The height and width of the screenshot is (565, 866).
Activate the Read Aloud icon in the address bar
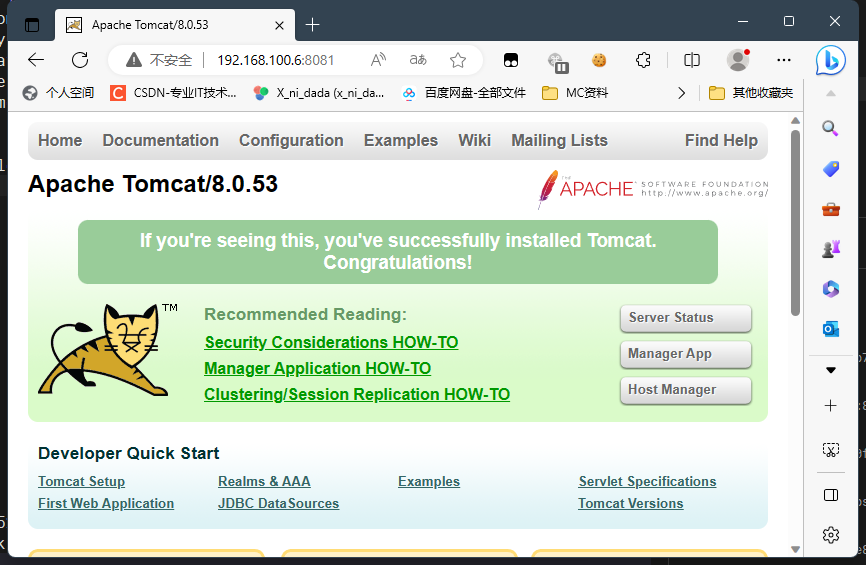coord(378,60)
